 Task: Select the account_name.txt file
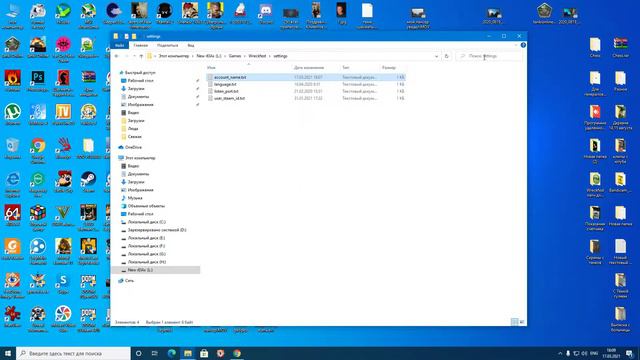(306, 77)
